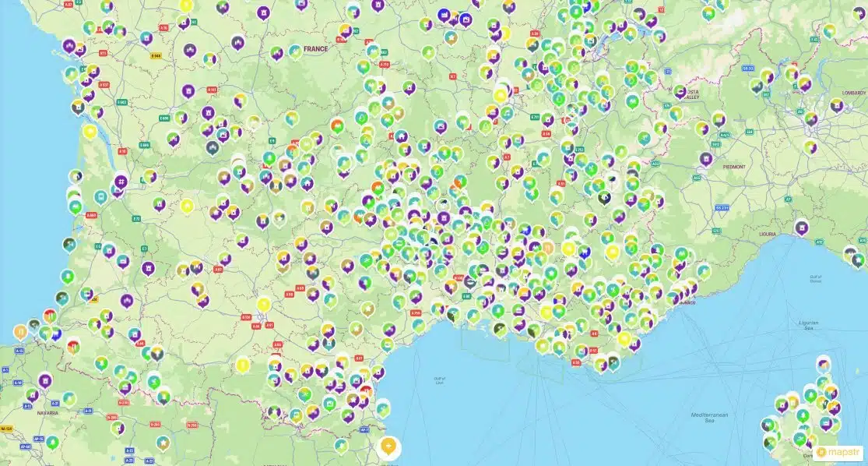
Task: Click the Ligurian Sea label
Action: coord(809,325)
